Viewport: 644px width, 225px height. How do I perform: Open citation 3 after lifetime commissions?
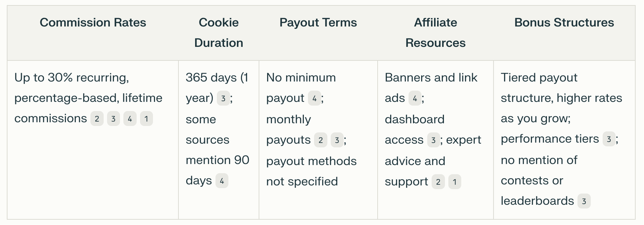[114, 119]
